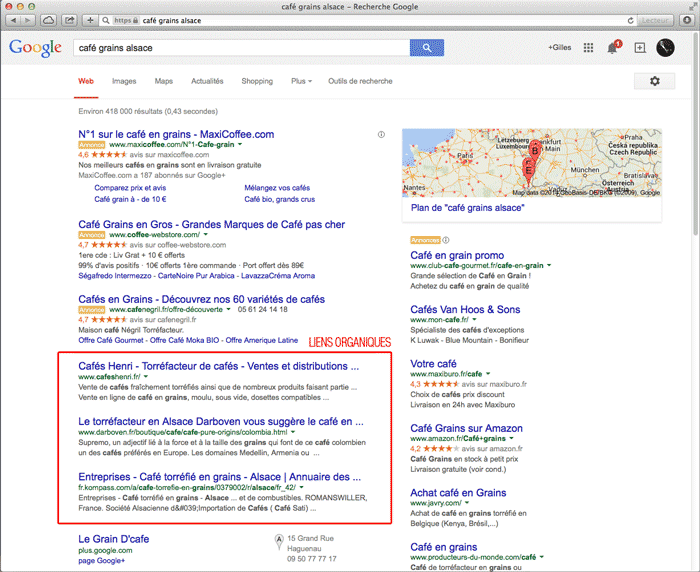Open Le torréfacteur en Alsace Darboven result
Screen dimensions: 700x572
[x=221, y=421]
